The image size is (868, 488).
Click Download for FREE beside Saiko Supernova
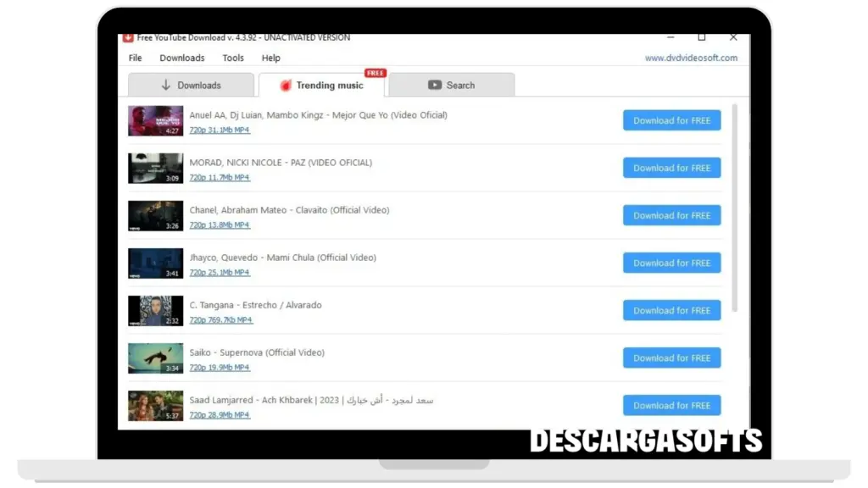click(x=671, y=358)
